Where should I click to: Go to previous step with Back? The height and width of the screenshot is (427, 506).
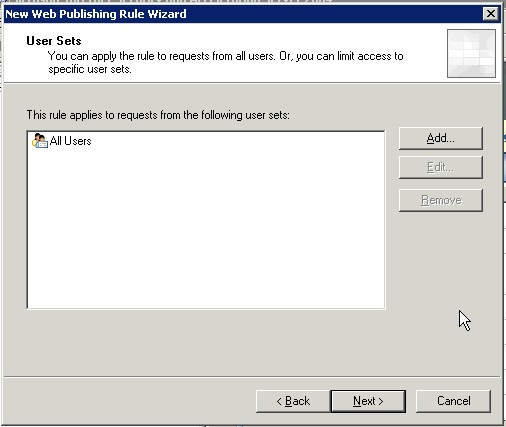click(x=293, y=401)
